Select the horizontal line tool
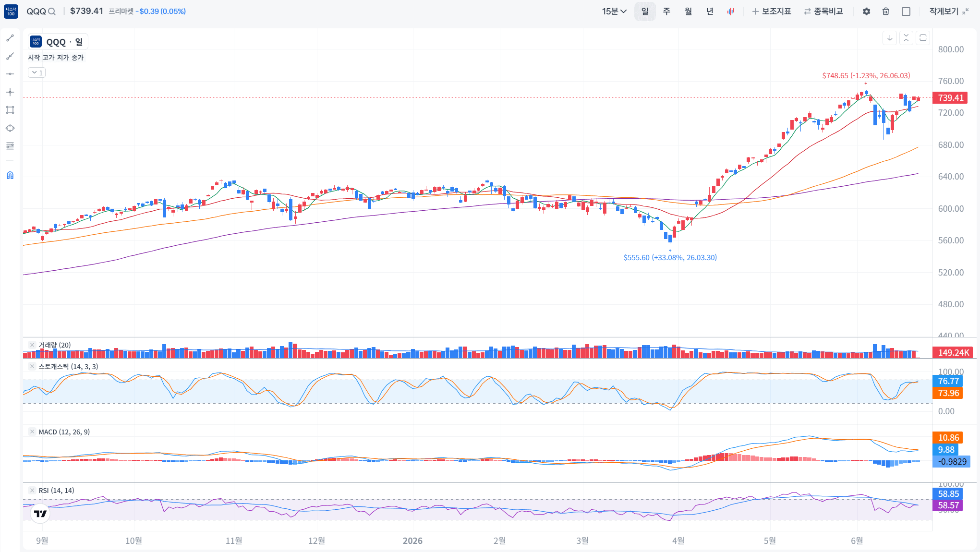Viewport: 980px width, 552px height. [x=10, y=74]
